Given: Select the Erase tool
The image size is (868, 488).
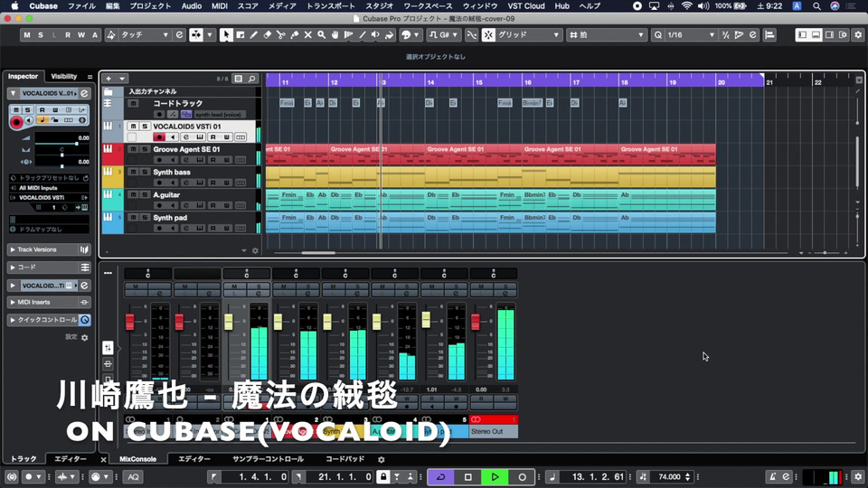Looking at the screenshot, I should pyautogui.click(x=268, y=35).
